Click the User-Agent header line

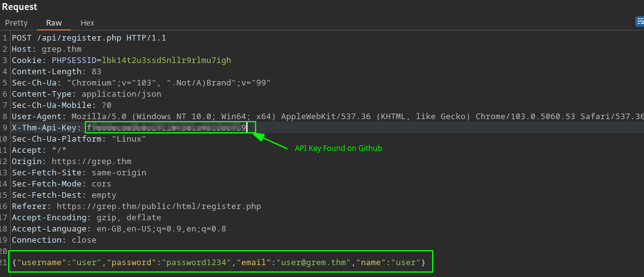point(328,116)
